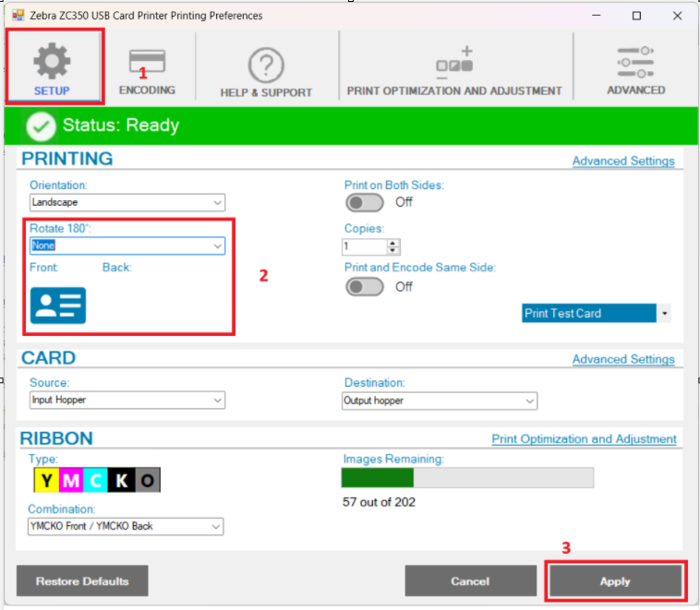Click the green Status Ready checkmark icon
Image resolution: width=700 pixels, height=610 pixels.
(x=41, y=126)
